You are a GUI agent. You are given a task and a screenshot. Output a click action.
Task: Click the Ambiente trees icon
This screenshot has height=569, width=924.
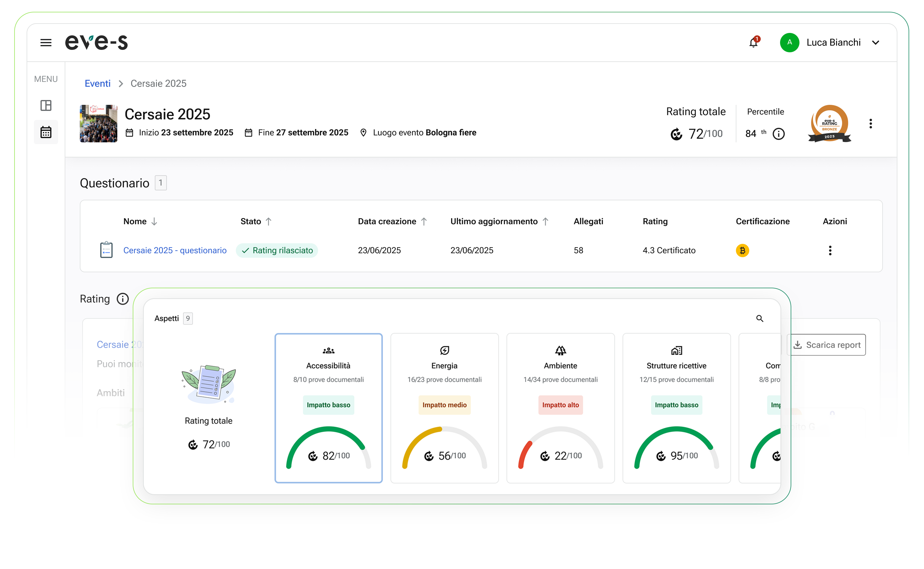pyautogui.click(x=560, y=350)
